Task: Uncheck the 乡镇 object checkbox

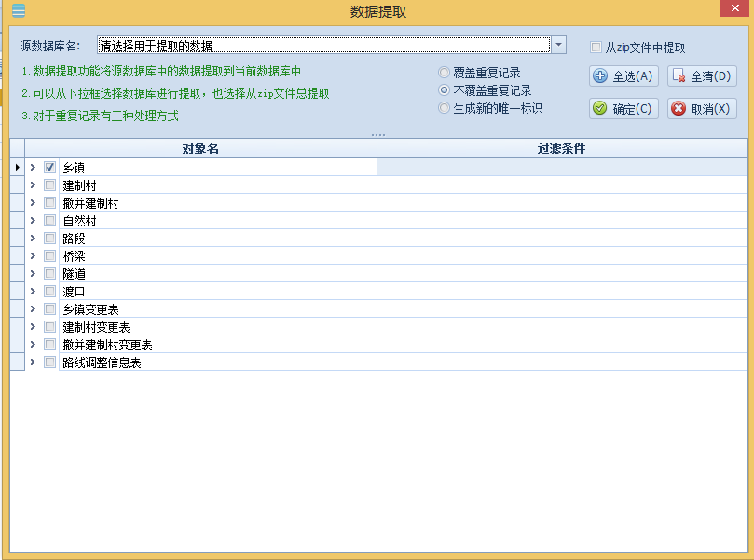Action: [49, 168]
